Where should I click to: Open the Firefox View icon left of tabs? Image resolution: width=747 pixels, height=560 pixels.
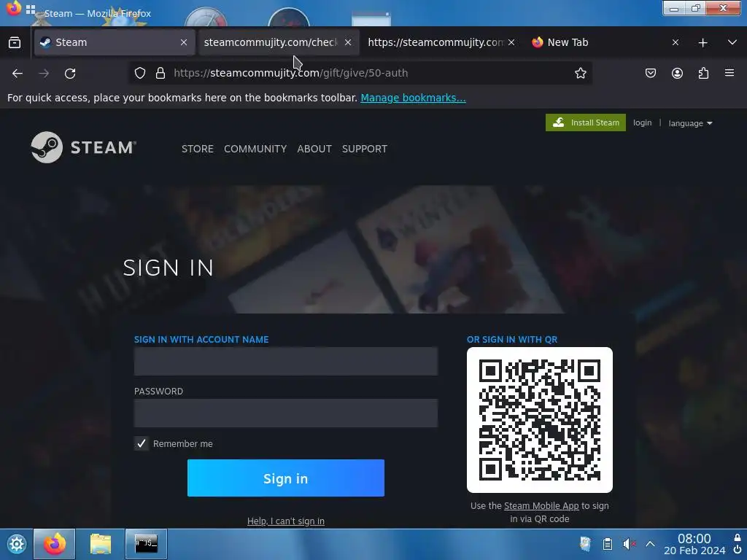tap(15, 42)
